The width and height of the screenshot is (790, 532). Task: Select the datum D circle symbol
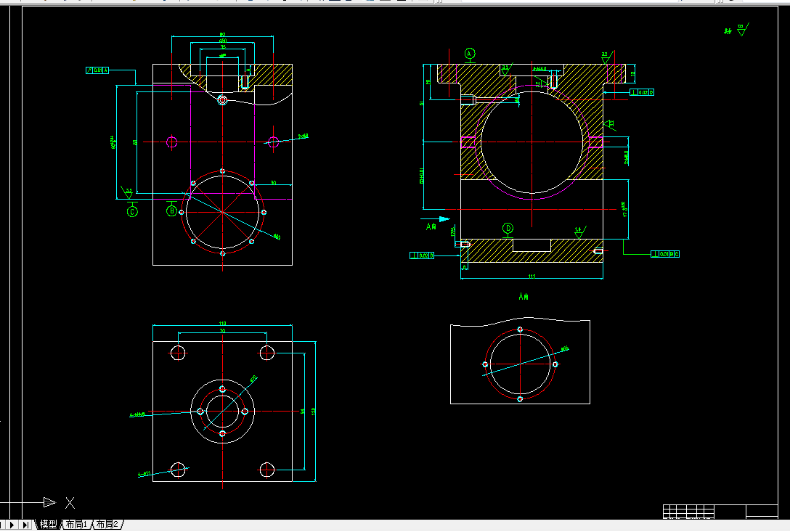click(x=508, y=229)
